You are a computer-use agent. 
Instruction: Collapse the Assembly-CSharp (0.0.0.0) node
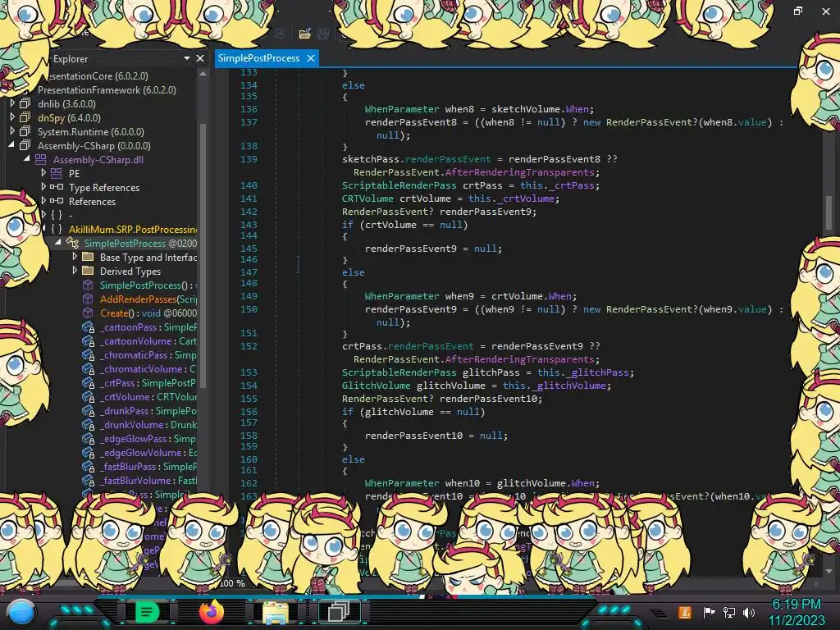pyautogui.click(x=11, y=144)
